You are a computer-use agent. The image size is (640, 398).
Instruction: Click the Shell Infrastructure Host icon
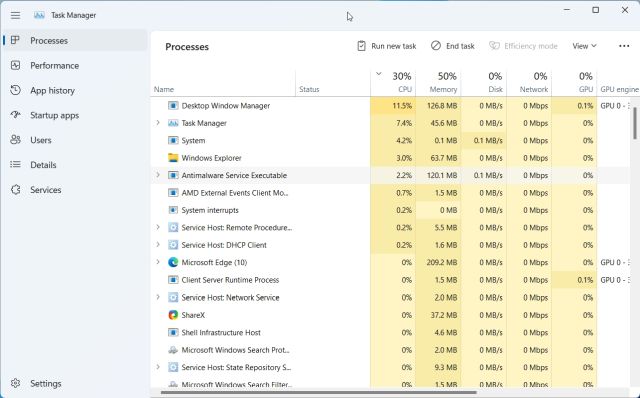pos(173,332)
